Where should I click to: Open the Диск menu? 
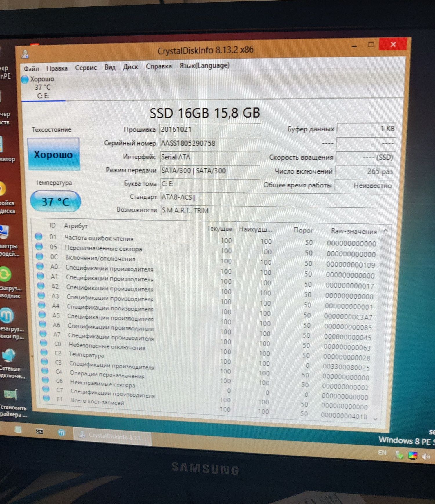pos(130,67)
